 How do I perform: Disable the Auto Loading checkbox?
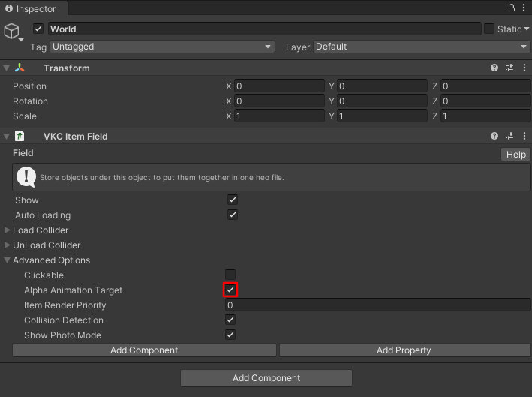233,215
